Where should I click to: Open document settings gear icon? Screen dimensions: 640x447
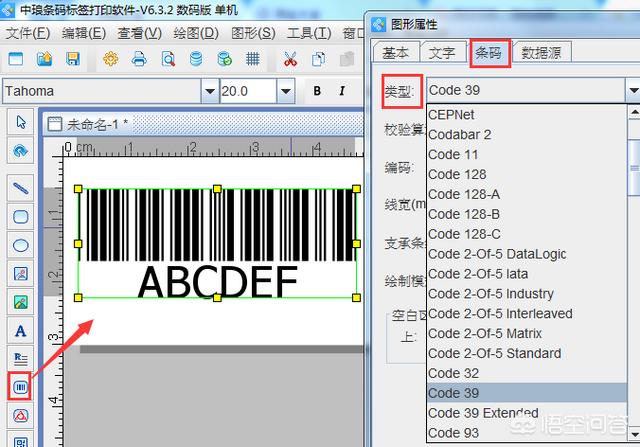click(x=111, y=59)
